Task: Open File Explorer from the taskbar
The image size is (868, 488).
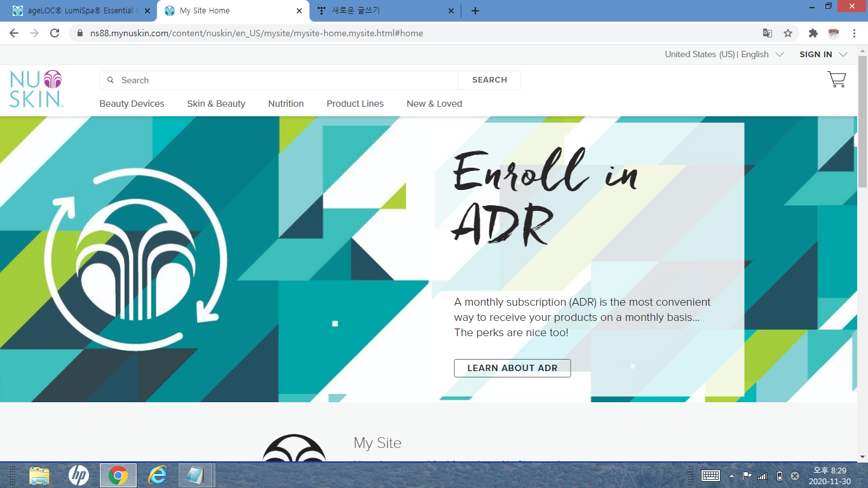Action: (x=39, y=475)
